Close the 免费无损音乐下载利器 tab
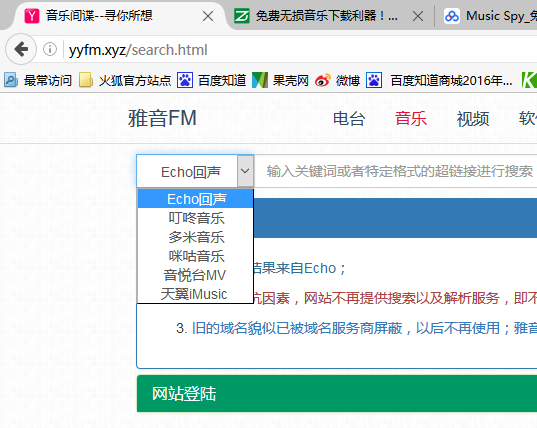This screenshot has width=537, height=428. click(x=418, y=16)
